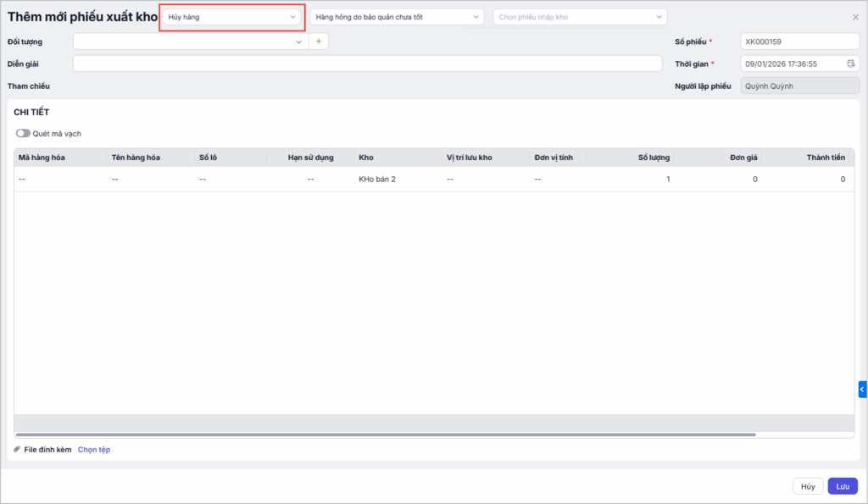Click the Số lượng column header

click(x=630, y=158)
